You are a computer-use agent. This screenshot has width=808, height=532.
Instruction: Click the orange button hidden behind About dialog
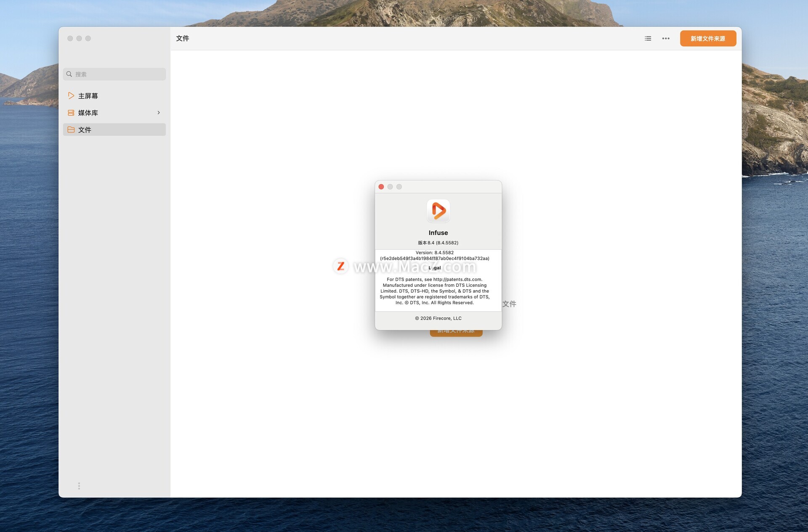click(x=456, y=333)
